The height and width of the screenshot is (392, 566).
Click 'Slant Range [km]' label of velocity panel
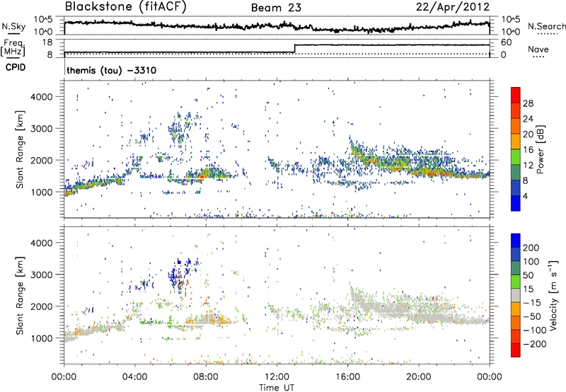tap(20, 296)
